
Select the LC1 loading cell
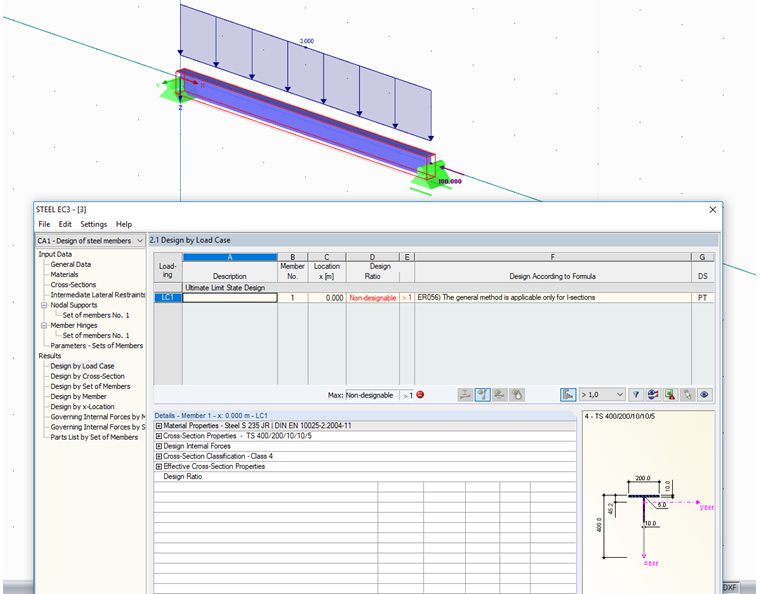(x=168, y=297)
